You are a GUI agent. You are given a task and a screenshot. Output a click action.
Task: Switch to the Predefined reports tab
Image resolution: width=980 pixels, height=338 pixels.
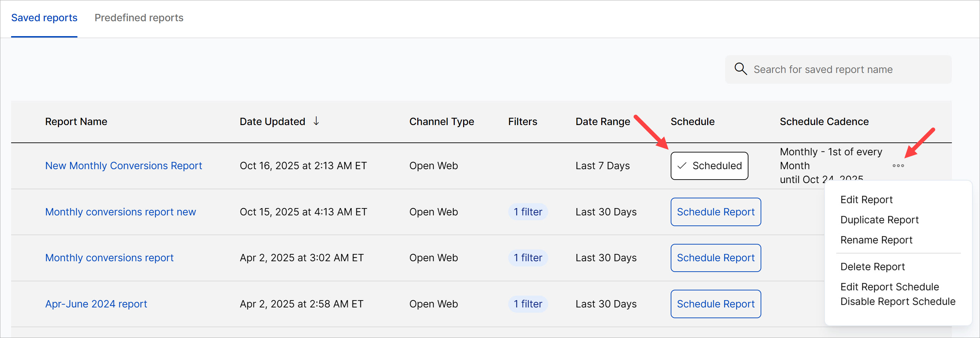(139, 18)
